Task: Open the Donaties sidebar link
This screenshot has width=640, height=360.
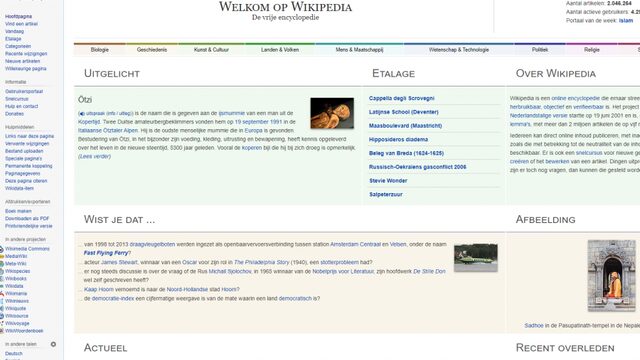Action: tap(14, 113)
